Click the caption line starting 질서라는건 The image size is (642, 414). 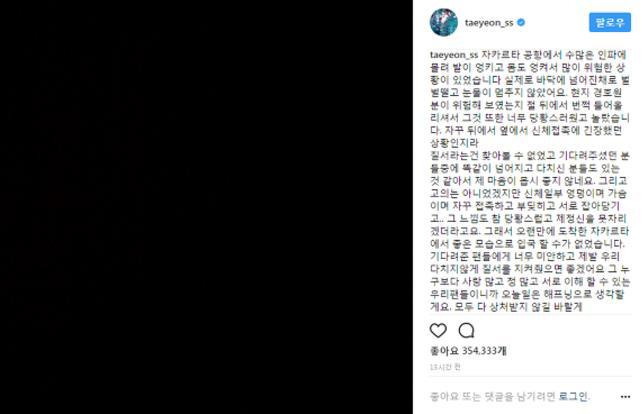pos(529,155)
